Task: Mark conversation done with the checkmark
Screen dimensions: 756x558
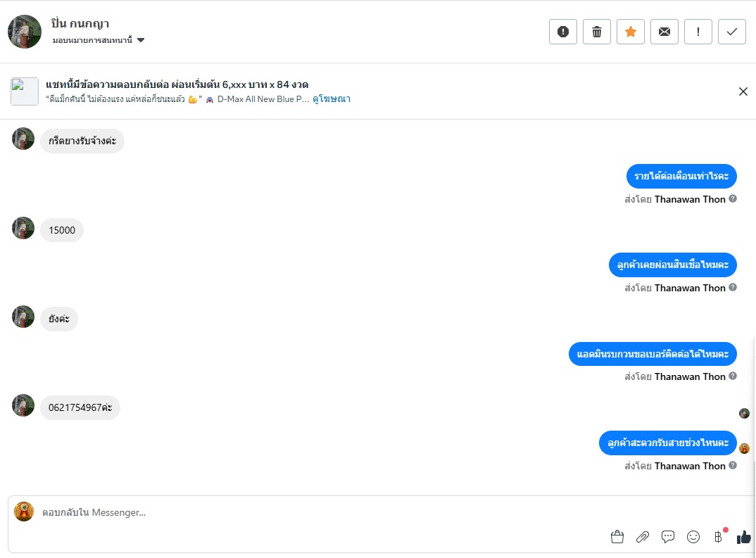Action: [732, 32]
